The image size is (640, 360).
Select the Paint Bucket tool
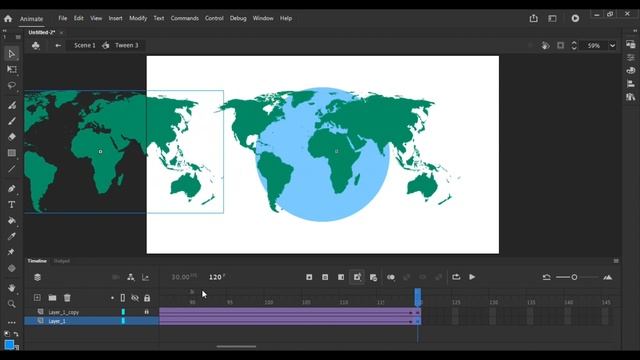[11, 220]
